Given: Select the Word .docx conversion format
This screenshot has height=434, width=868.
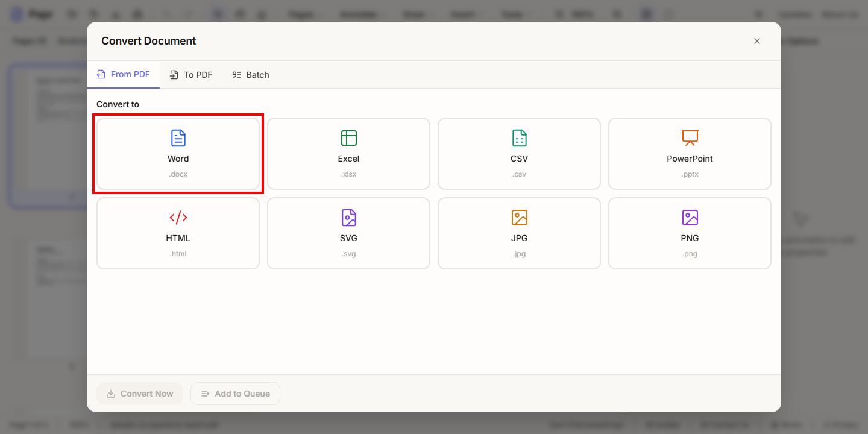Looking at the screenshot, I should (x=178, y=154).
